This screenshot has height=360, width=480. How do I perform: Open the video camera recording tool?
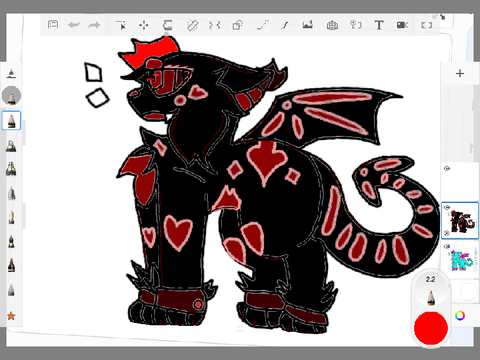[x=402, y=25]
